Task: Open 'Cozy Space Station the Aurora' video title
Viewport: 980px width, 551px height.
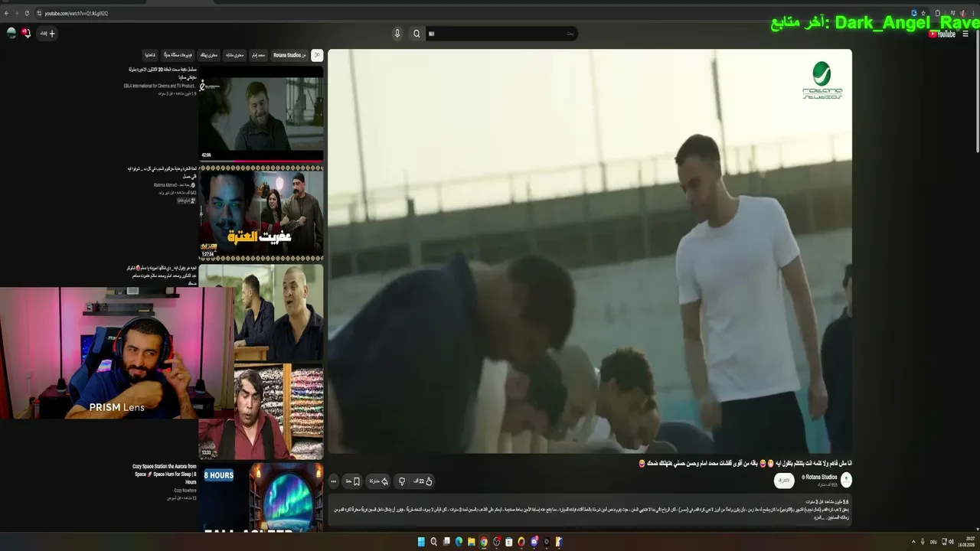Action: coord(165,474)
